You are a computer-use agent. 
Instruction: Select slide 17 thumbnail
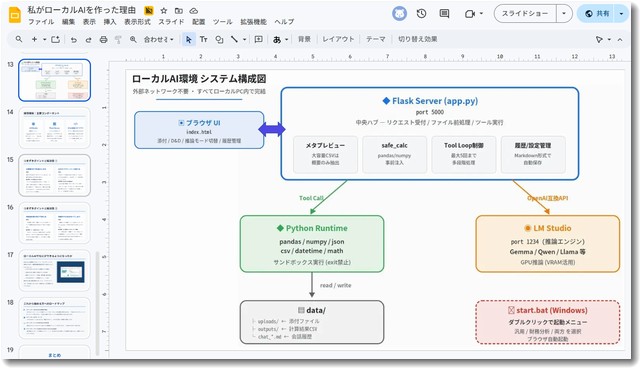54,271
